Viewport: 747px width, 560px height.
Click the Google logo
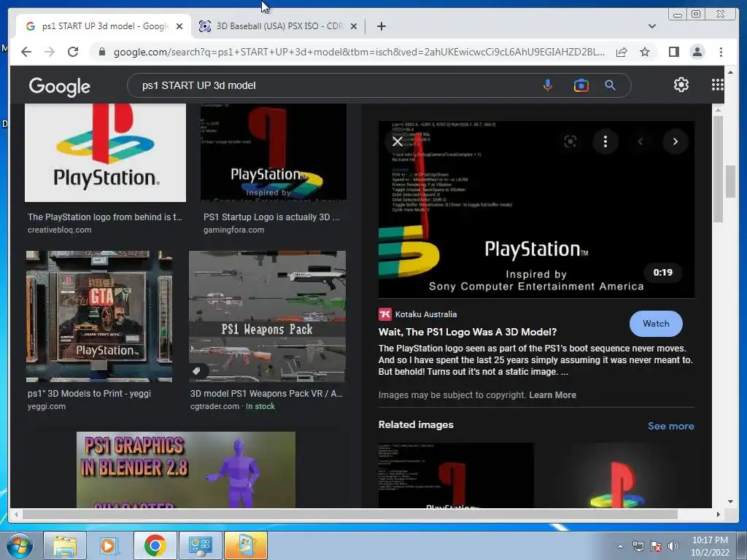pos(60,86)
